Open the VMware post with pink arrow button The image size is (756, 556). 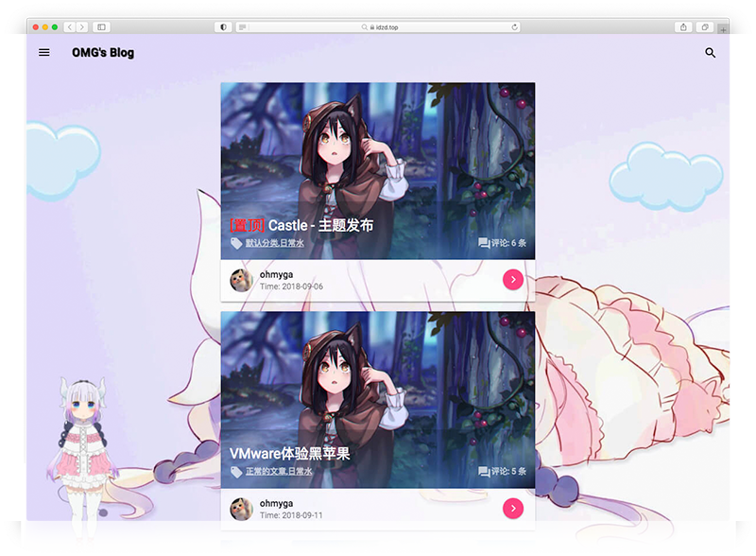pyautogui.click(x=513, y=508)
